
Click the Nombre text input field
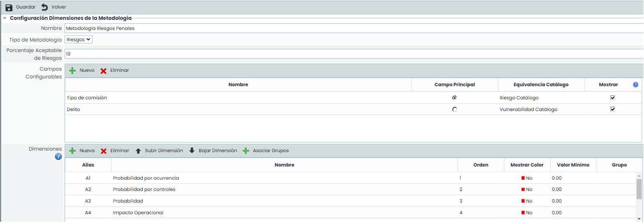click(349, 28)
